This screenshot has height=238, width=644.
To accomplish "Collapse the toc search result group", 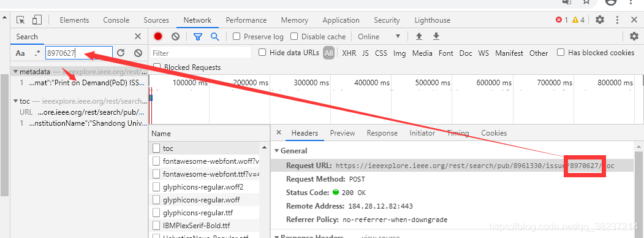I will 15,101.
